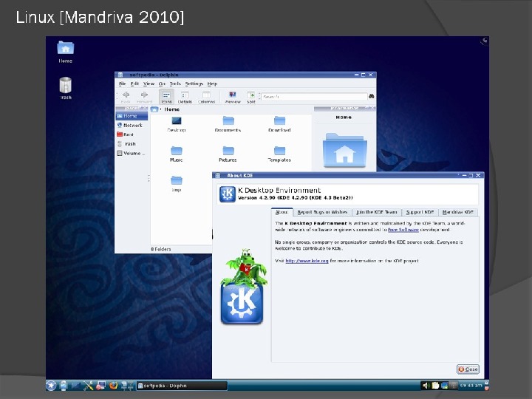Click the clipboard tray icon
The image size is (532, 399).
(x=435, y=386)
